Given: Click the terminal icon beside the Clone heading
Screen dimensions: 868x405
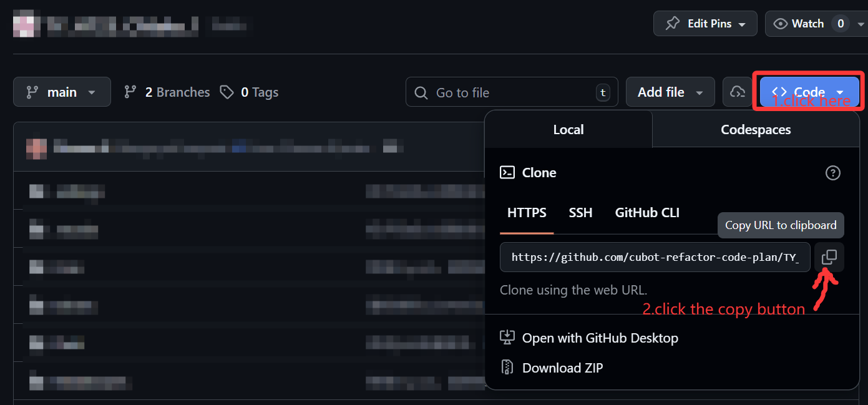Looking at the screenshot, I should coord(507,173).
